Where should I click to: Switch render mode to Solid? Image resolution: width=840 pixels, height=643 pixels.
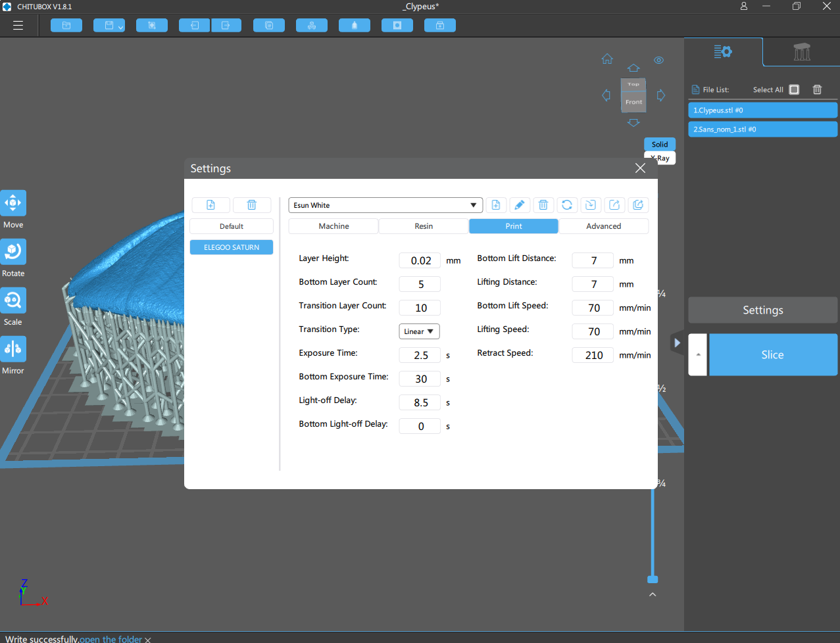(659, 145)
